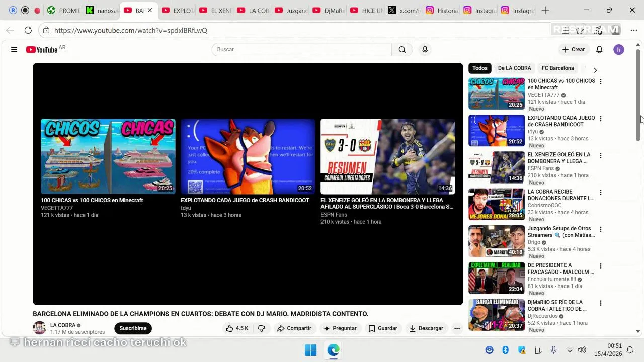Screen dimensions: 644x362
Task: Open end-screen CHICOS vs CHICAS Minecraft card
Action: (x=108, y=168)
